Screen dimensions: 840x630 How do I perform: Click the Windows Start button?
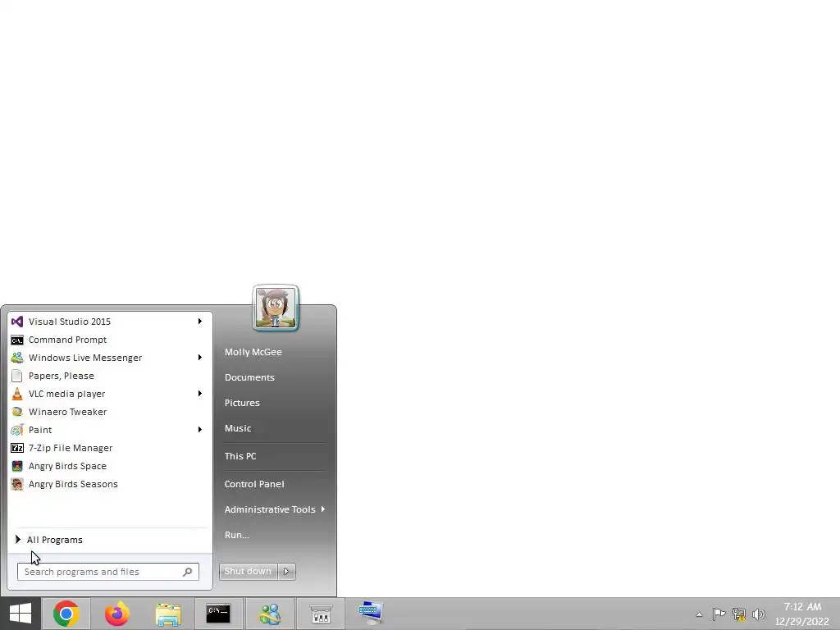pyautogui.click(x=21, y=614)
